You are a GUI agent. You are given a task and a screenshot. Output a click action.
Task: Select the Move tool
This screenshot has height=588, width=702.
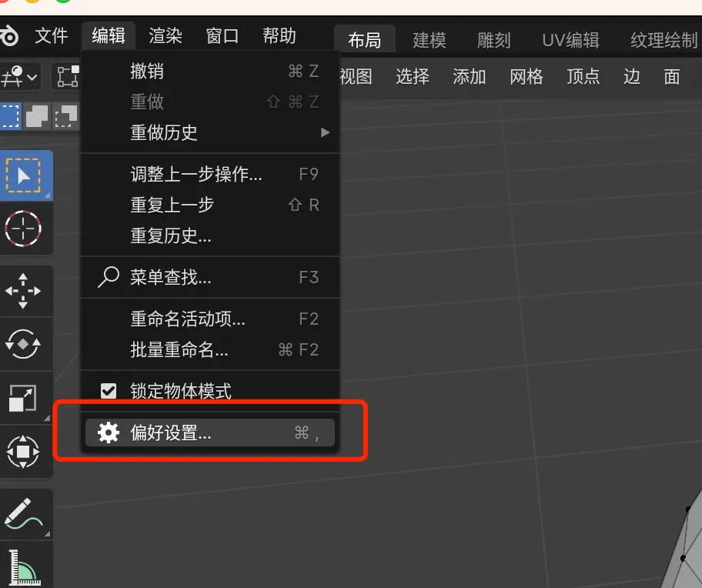click(x=24, y=291)
